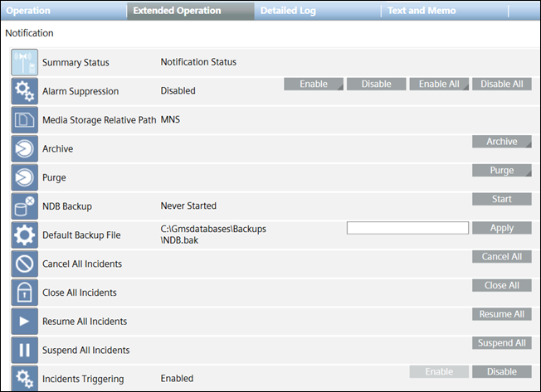The height and width of the screenshot is (392, 541).
Task: Click the NDB Backup database icon
Action: 25,206
